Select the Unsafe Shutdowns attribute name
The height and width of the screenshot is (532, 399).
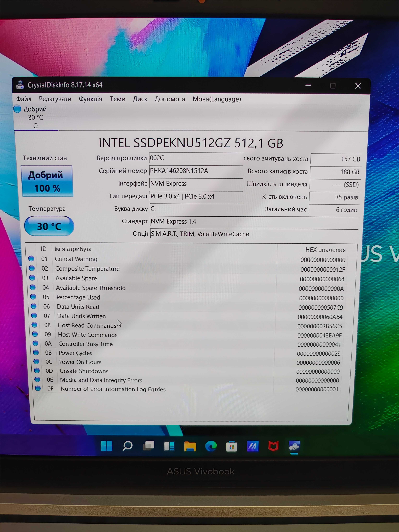click(84, 371)
